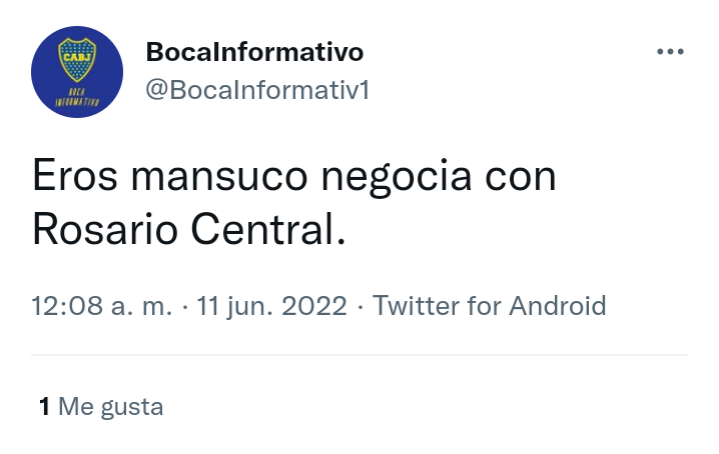719x454 pixels.
Task: Click the CABJ shield in the avatar
Action: click(77, 60)
